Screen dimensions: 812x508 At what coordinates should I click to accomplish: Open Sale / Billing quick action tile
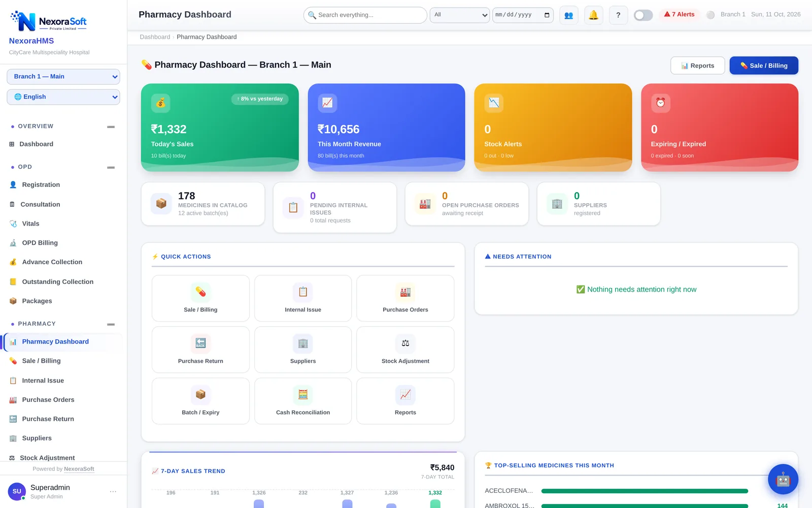[x=200, y=298]
